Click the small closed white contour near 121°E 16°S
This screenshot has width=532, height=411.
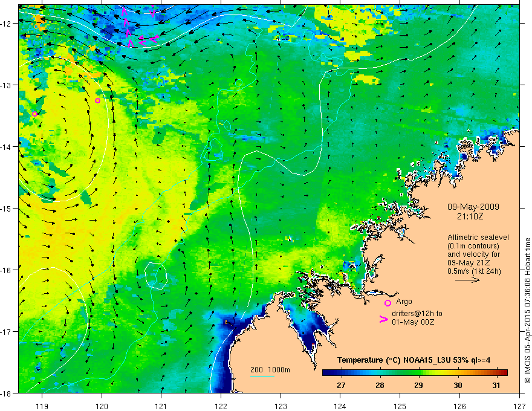pyautogui.click(x=156, y=276)
